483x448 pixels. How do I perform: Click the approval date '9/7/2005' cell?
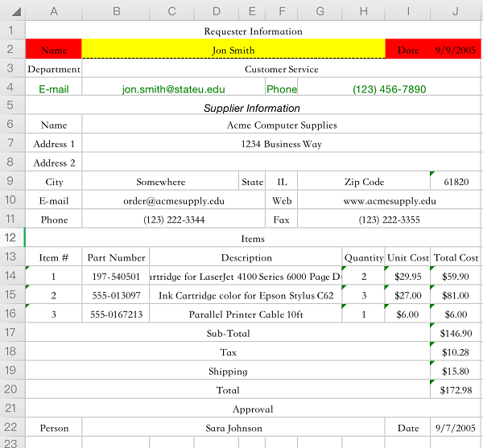pos(456,428)
